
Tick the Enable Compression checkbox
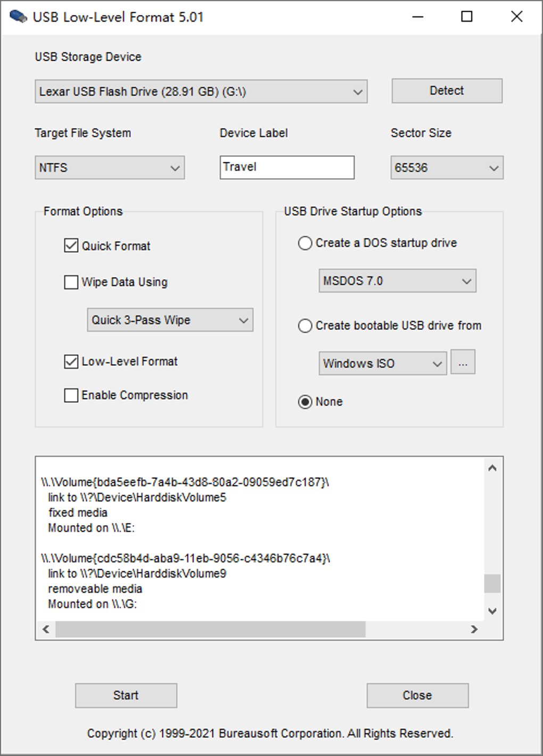pos(71,395)
